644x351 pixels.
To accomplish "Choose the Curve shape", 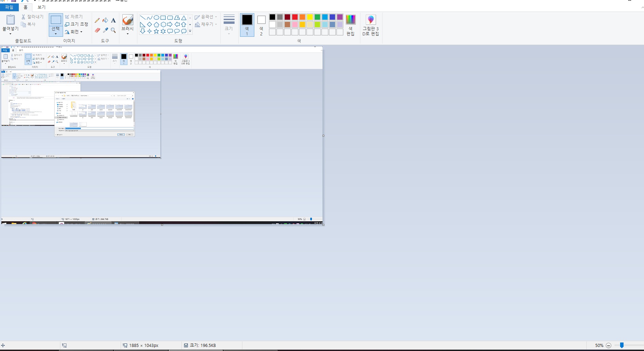I will click(149, 18).
